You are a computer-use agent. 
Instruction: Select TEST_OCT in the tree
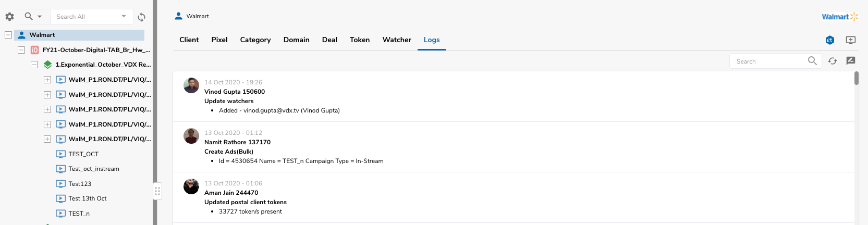click(83, 154)
